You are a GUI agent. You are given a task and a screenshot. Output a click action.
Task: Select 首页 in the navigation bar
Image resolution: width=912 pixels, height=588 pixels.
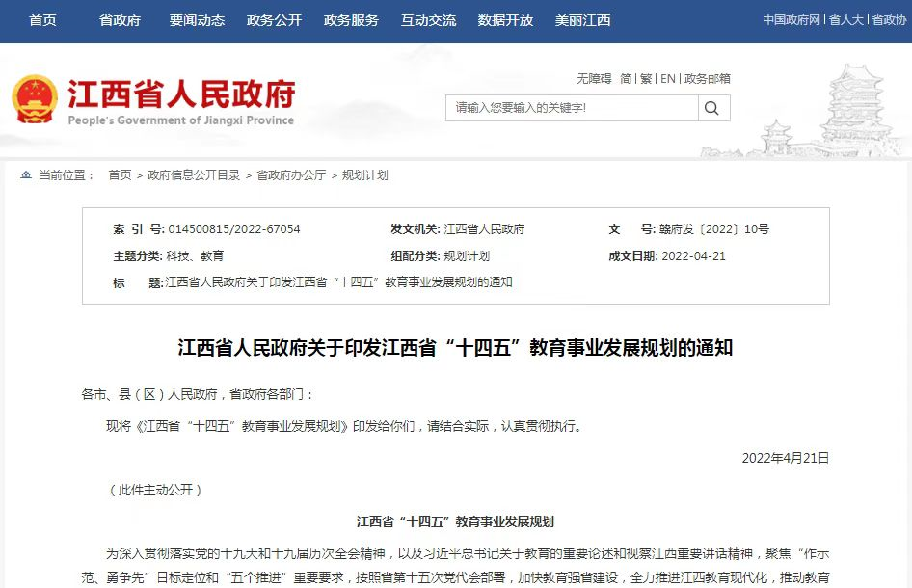(41, 20)
